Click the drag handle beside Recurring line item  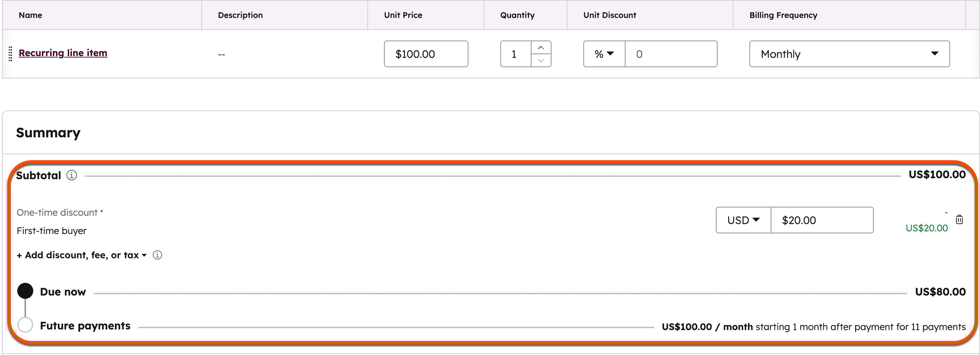click(x=10, y=54)
